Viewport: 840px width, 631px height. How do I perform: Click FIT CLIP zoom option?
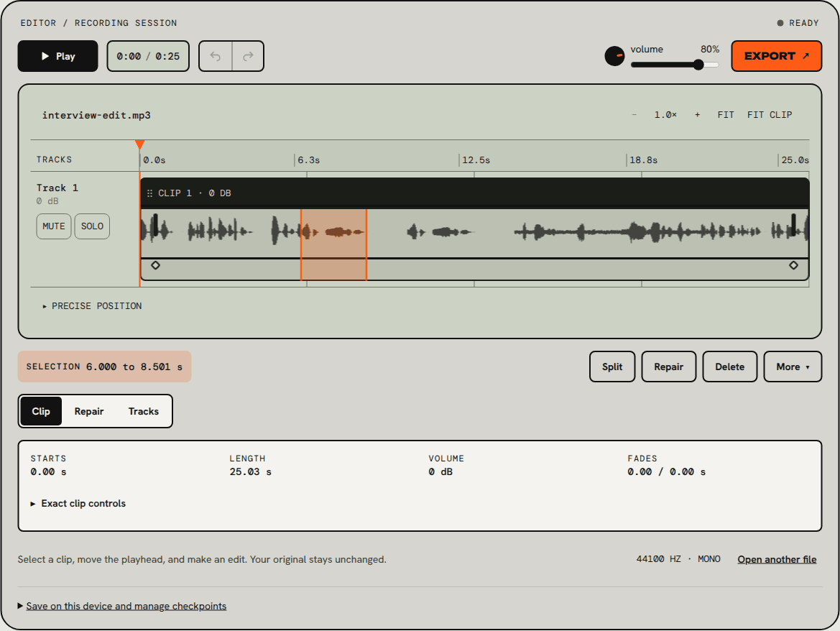tap(770, 115)
